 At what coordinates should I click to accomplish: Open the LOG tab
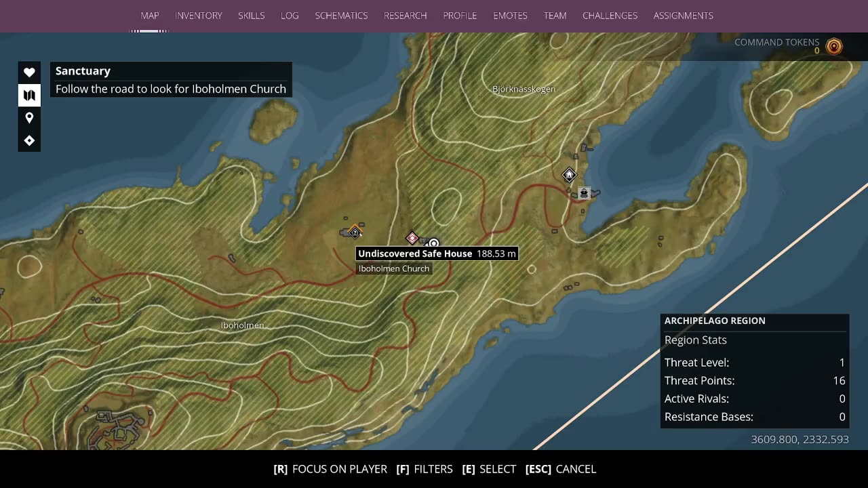coord(290,16)
